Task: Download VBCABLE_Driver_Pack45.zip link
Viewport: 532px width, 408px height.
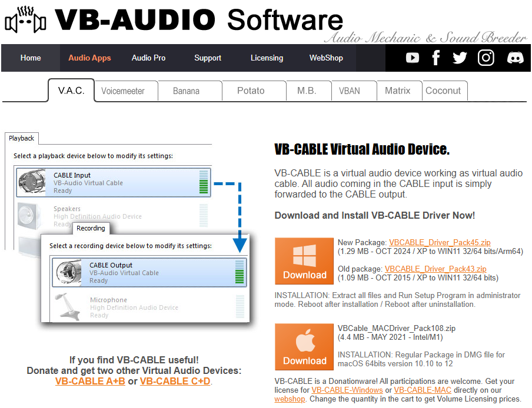Action: [440, 243]
